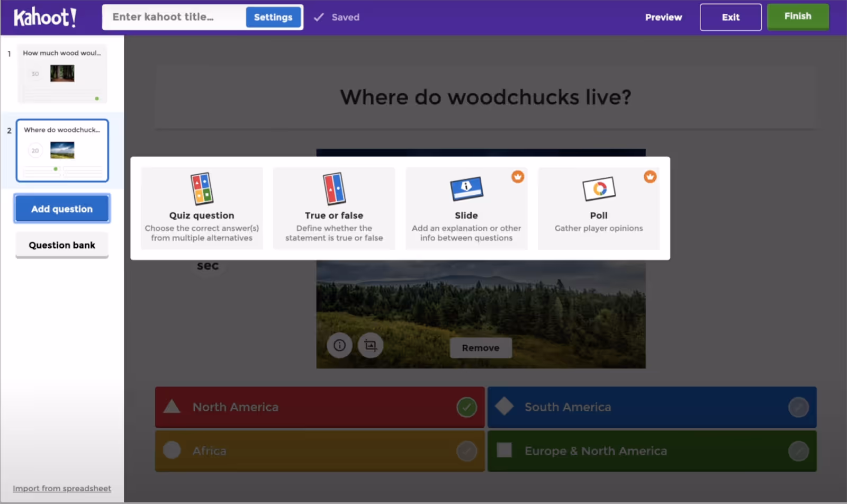The image size is (847, 504).
Task: Edit the South America answer text
Action: tap(567, 407)
